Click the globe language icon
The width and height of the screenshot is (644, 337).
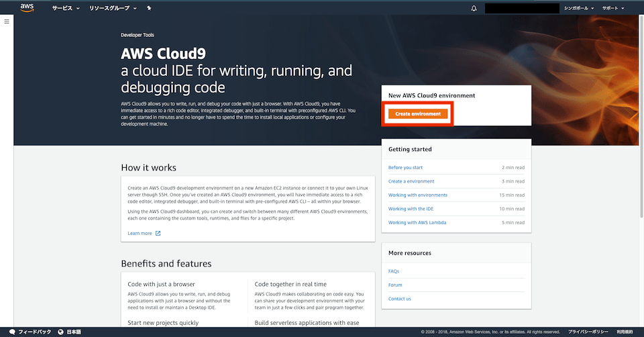pos(61,332)
